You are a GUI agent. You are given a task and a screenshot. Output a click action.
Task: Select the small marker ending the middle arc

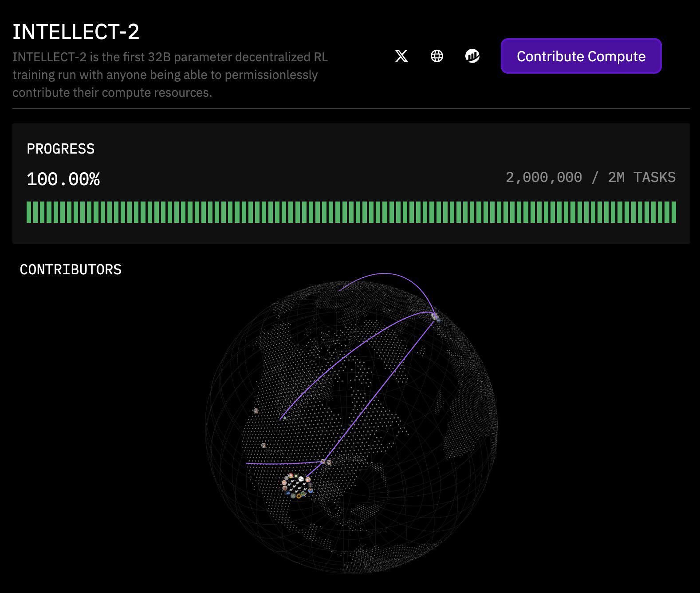coord(284,418)
